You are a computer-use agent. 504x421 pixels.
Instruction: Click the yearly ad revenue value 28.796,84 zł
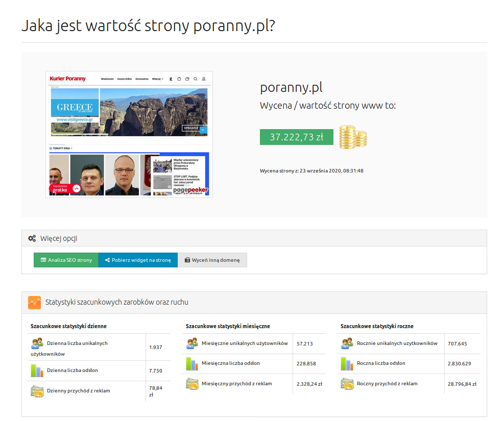click(x=462, y=384)
